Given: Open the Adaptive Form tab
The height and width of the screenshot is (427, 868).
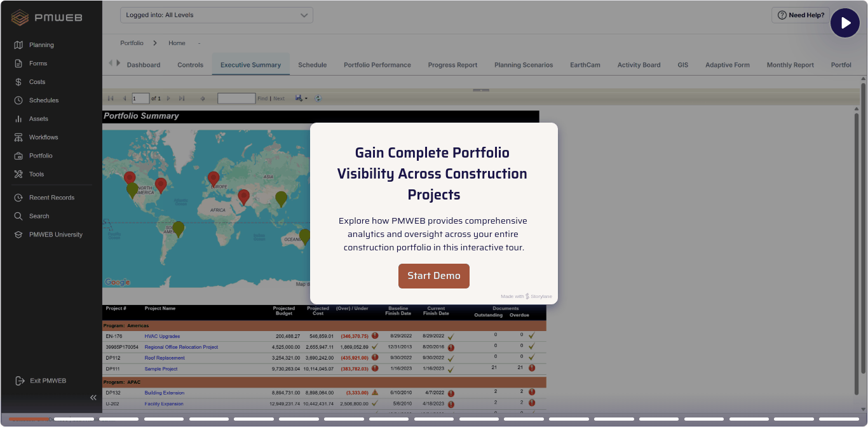Looking at the screenshot, I should pos(728,65).
